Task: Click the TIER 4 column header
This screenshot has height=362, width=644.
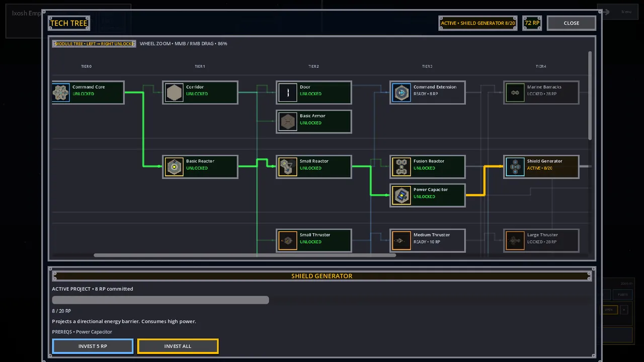Action: coord(541,66)
